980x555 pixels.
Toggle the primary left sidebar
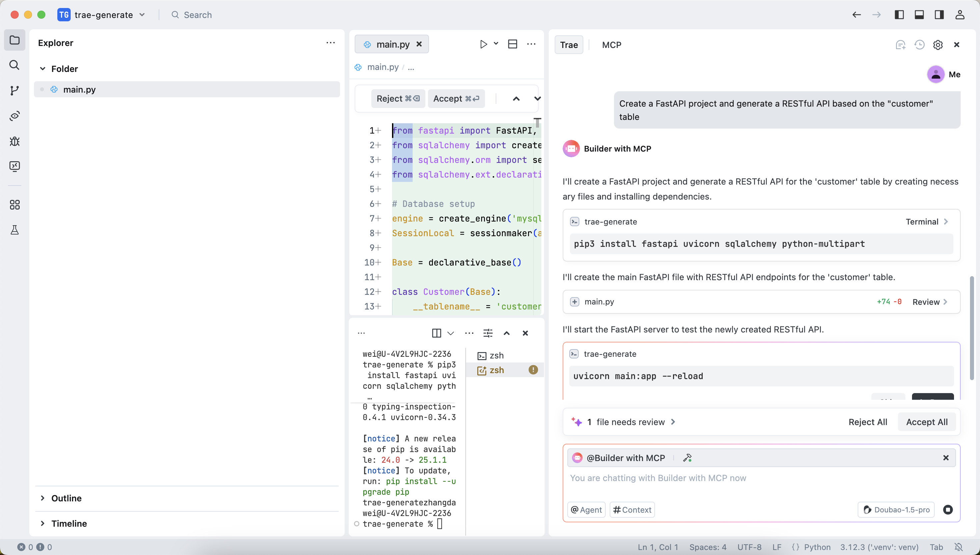point(899,15)
